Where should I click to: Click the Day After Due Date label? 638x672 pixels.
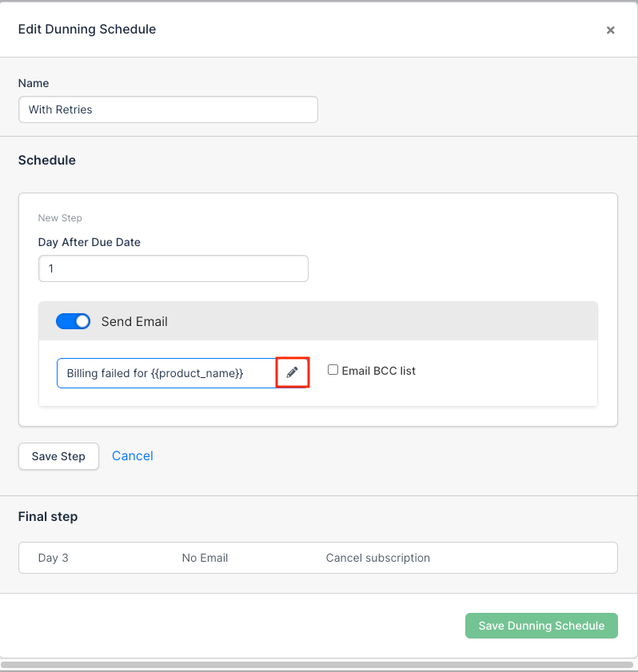pyautogui.click(x=90, y=242)
